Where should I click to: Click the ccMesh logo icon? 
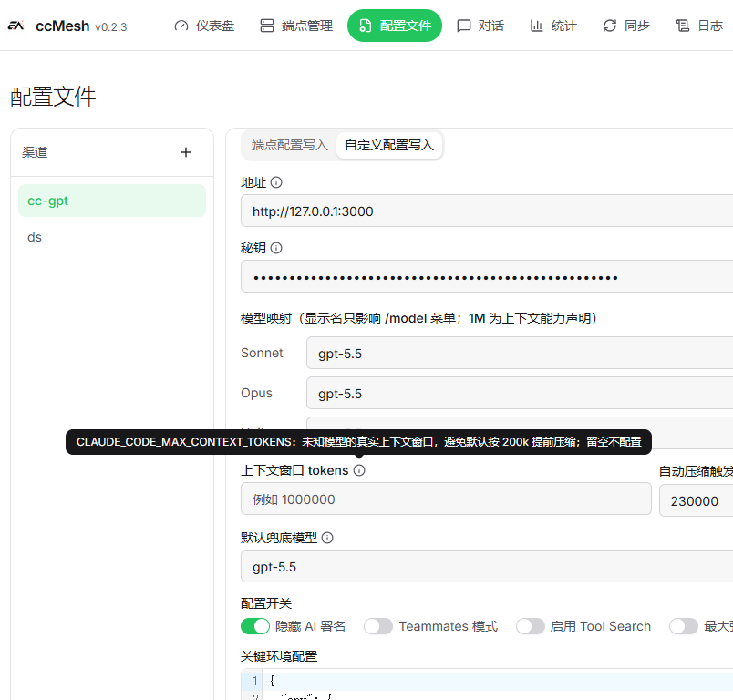pos(15,26)
